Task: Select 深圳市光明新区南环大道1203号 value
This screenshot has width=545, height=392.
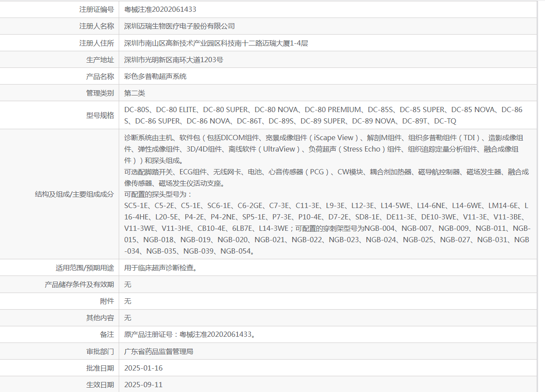Action: (x=174, y=60)
